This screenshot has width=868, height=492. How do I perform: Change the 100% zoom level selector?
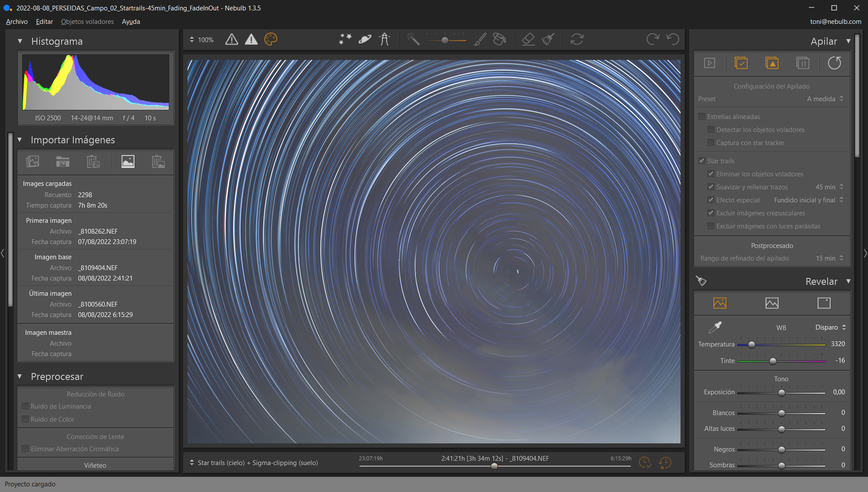[x=201, y=40]
